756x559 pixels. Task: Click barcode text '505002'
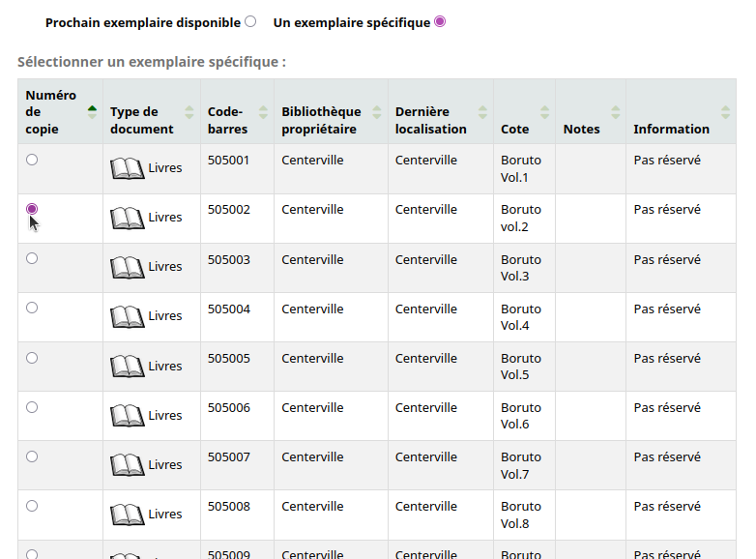coord(228,210)
